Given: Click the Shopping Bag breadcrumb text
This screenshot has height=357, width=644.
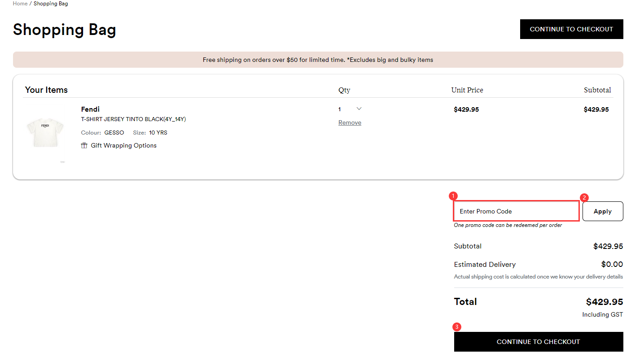Looking at the screenshot, I should [51, 4].
